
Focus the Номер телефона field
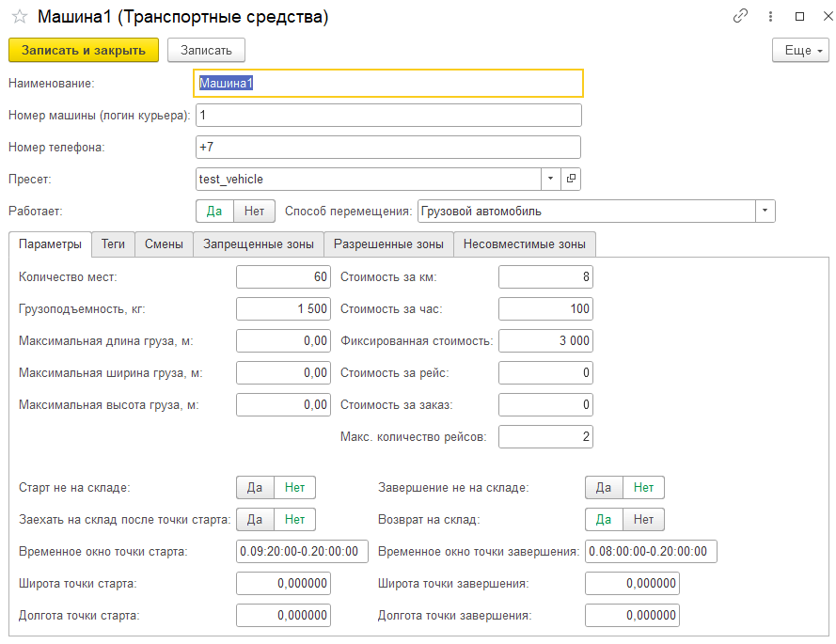pos(388,147)
